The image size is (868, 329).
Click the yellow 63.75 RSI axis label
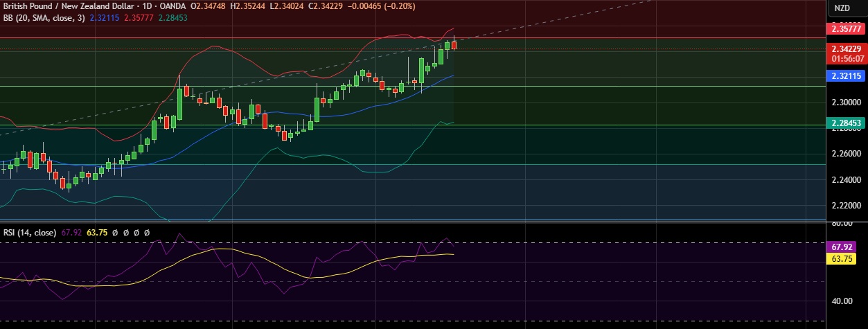coord(843,258)
